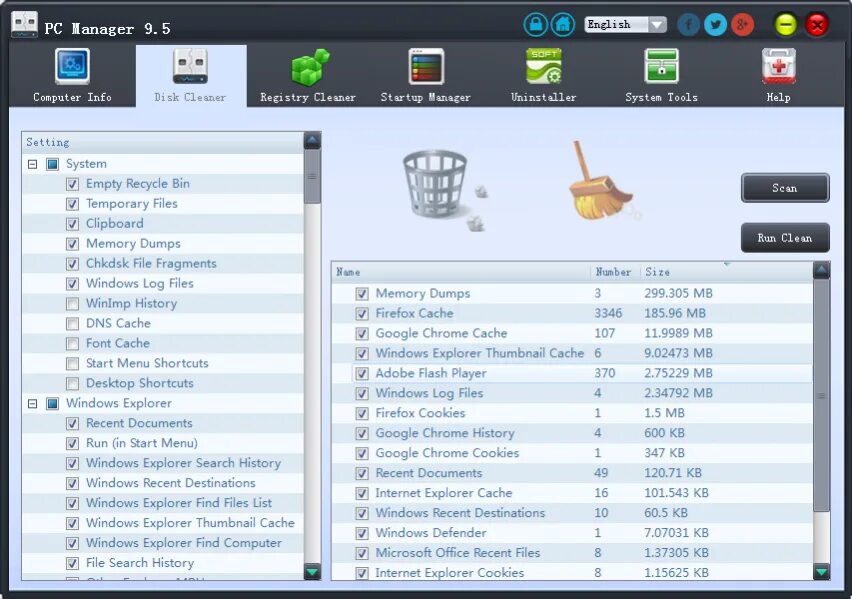Click the broom cleaning image

coord(600,181)
